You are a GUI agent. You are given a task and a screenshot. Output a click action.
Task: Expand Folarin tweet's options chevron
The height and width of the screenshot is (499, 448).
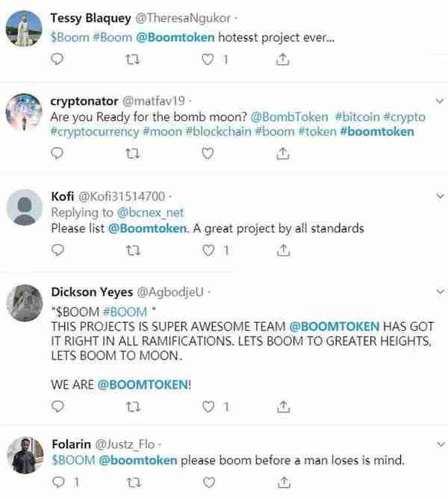point(441,444)
